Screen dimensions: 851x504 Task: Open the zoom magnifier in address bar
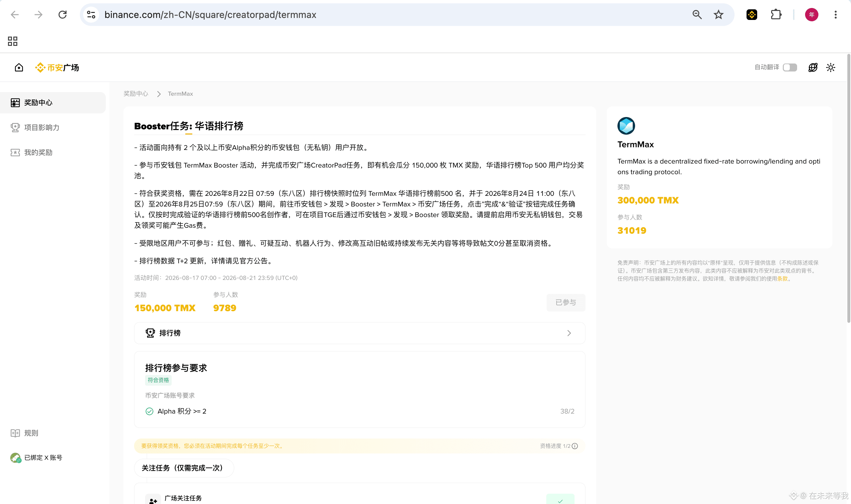(697, 15)
